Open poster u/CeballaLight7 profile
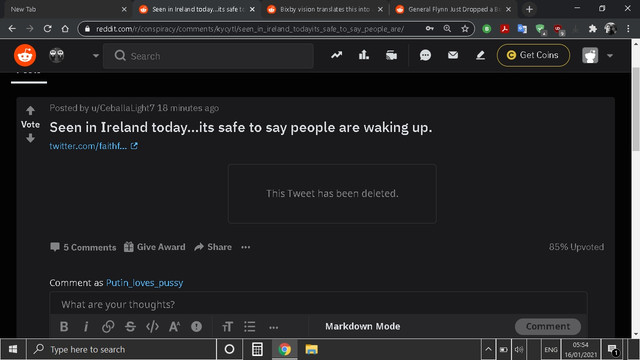 tap(123, 108)
